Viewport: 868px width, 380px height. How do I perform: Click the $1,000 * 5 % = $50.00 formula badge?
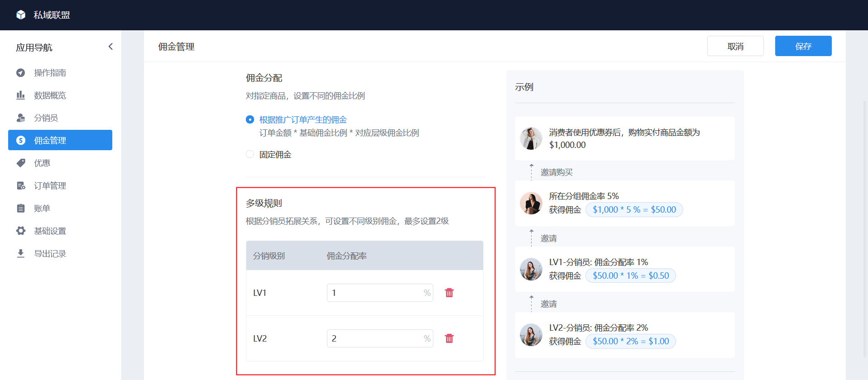[634, 209]
